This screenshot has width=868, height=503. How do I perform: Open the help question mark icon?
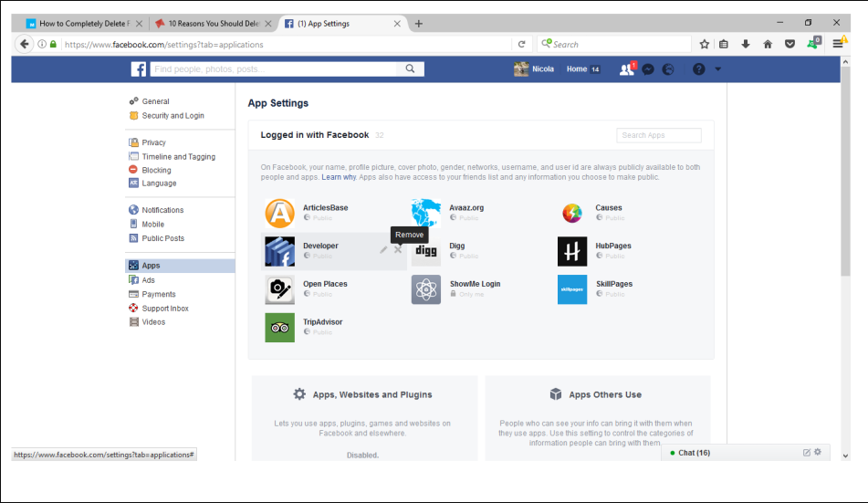point(698,69)
